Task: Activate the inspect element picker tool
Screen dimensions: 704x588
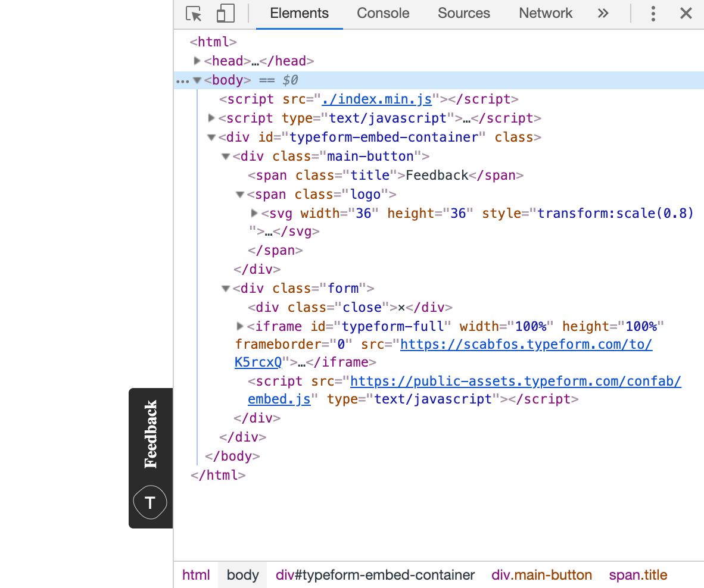Action: (x=194, y=14)
